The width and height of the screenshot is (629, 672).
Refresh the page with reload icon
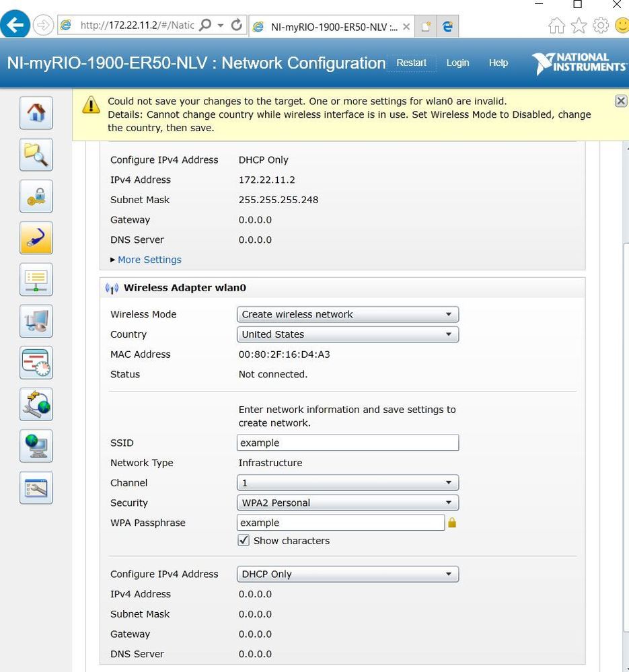click(237, 25)
